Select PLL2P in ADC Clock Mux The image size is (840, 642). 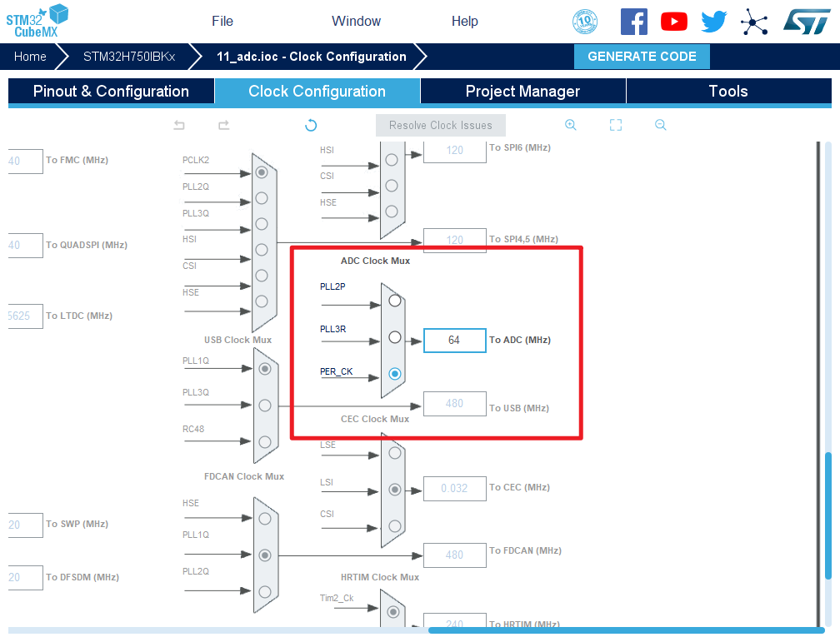pyautogui.click(x=395, y=301)
